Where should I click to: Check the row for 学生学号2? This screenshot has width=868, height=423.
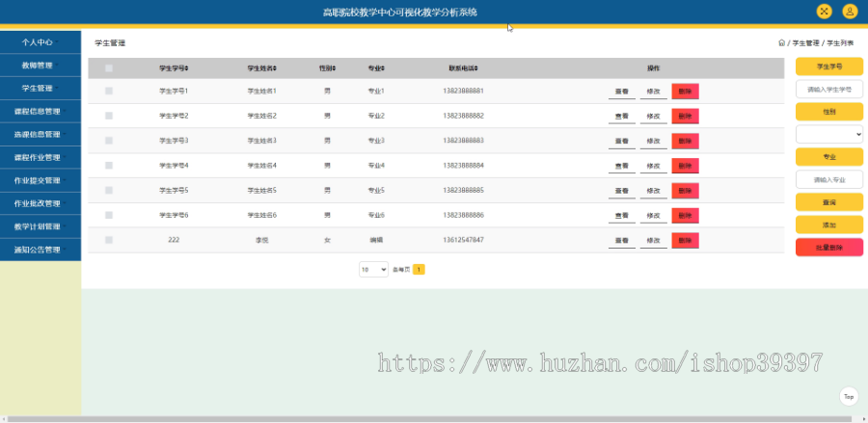pos(108,116)
